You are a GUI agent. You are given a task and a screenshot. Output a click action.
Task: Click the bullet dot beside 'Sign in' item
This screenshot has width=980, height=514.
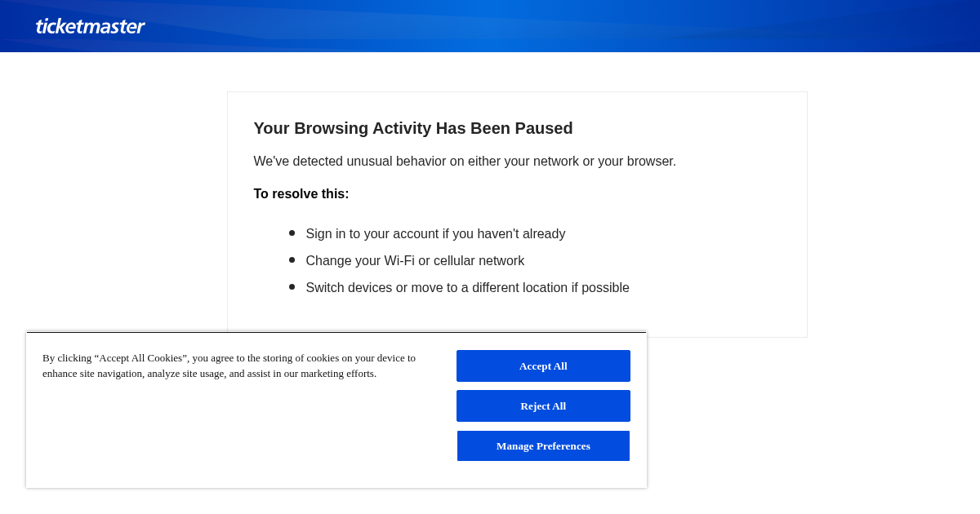pyautogui.click(x=292, y=233)
